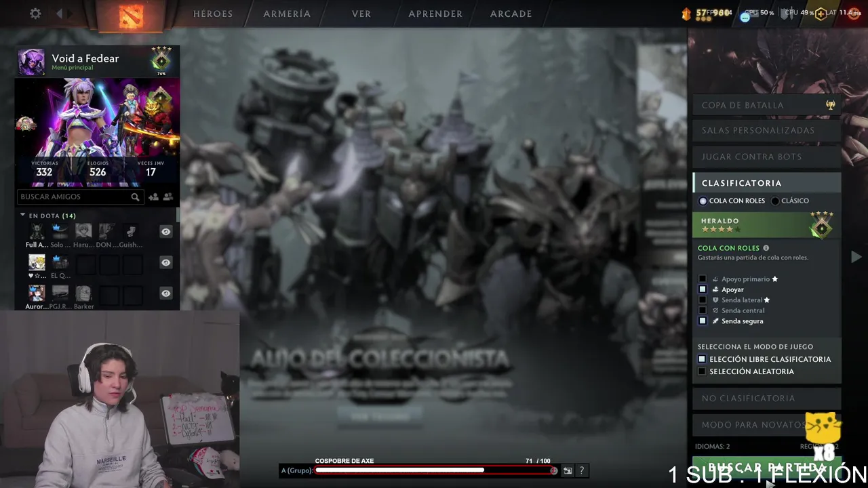Image resolution: width=868 pixels, height=488 pixels.
Task: Select the Cola con Roles radio
Action: tap(703, 201)
